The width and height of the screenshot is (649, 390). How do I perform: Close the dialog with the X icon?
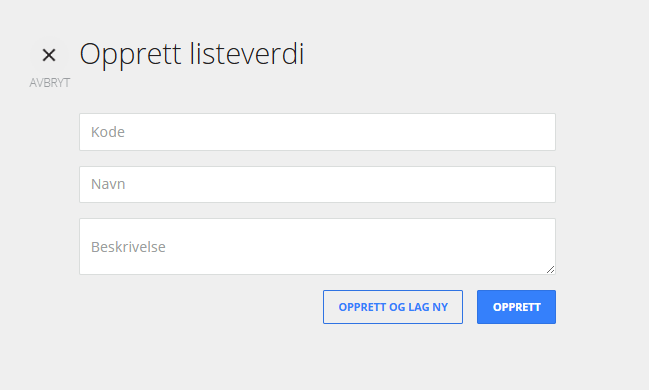tap(49, 55)
